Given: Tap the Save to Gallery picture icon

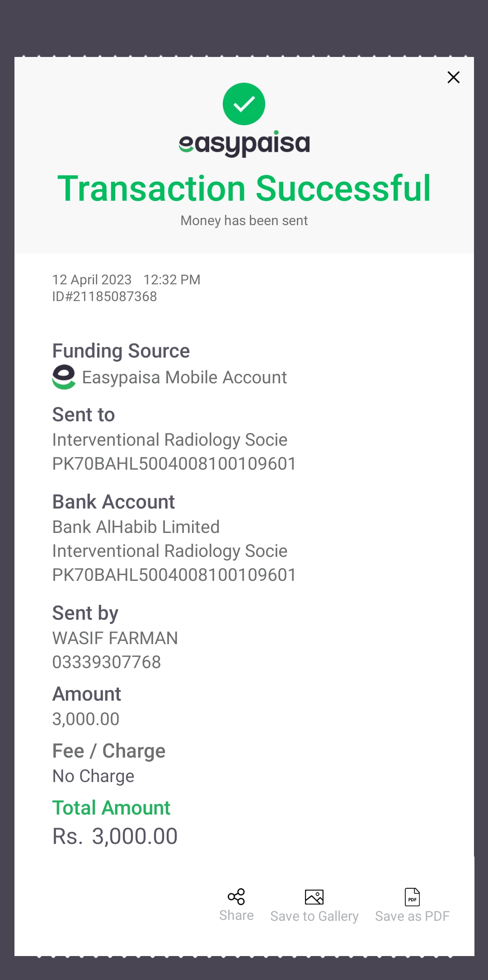Looking at the screenshot, I should (314, 897).
